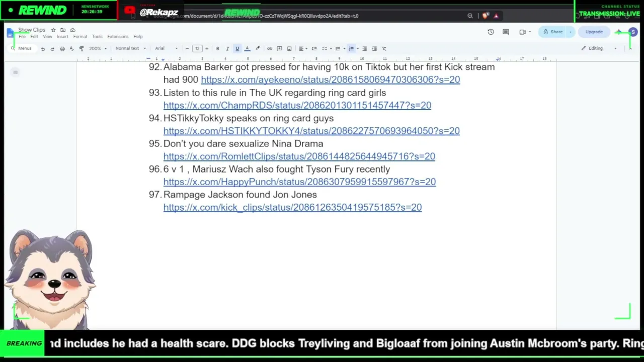Image resolution: width=644 pixels, height=362 pixels.
Task: Expand the checklist options arrow
Action: click(331, 49)
